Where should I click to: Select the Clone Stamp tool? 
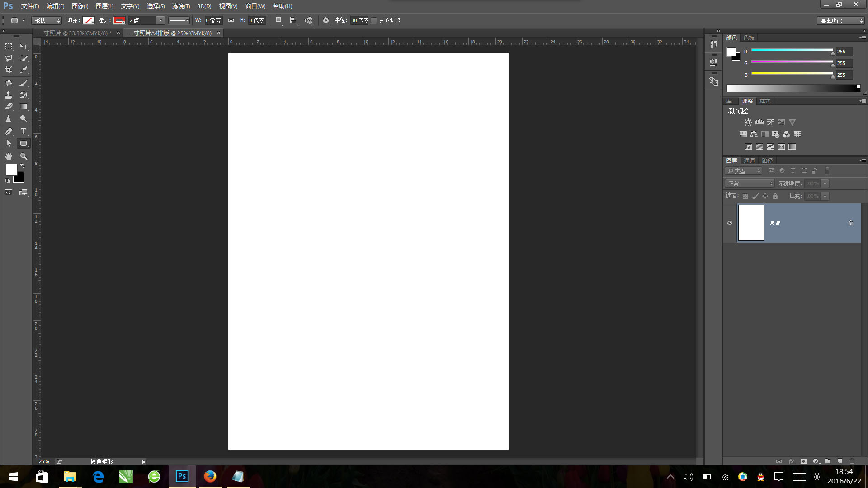point(9,95)
